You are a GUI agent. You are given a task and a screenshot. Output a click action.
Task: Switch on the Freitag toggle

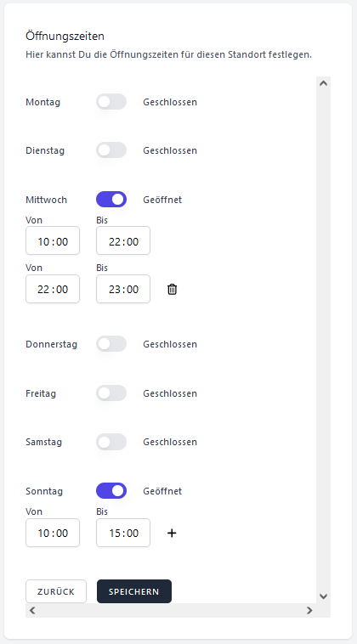111,393
